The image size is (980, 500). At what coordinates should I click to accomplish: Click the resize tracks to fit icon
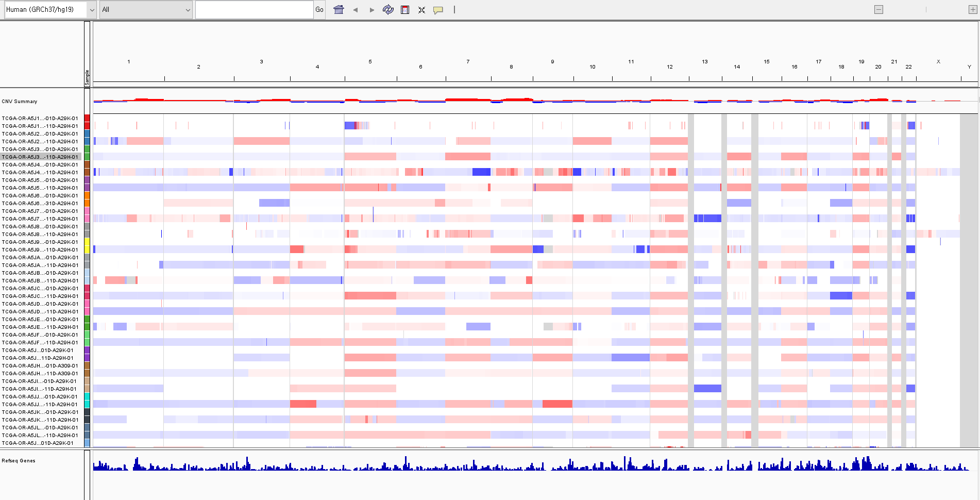(421, 10)
